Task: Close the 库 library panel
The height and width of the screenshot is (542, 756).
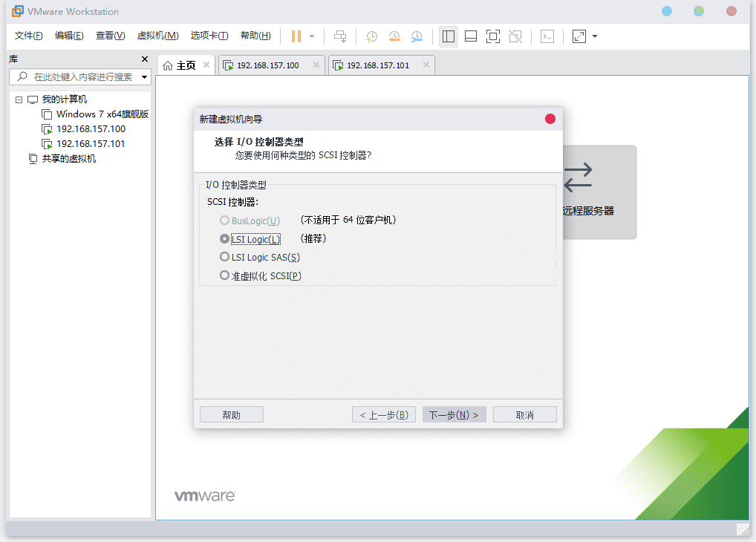Action: [x=145, y=59]
